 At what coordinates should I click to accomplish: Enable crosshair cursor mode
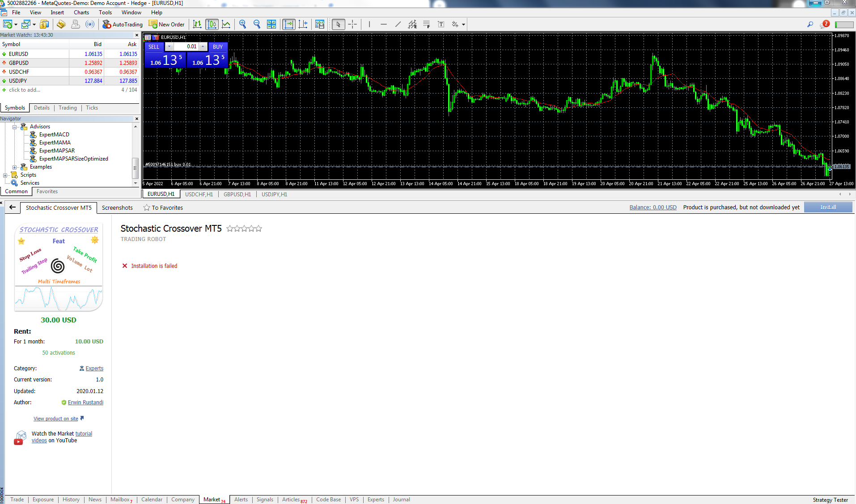click(353, 24)
